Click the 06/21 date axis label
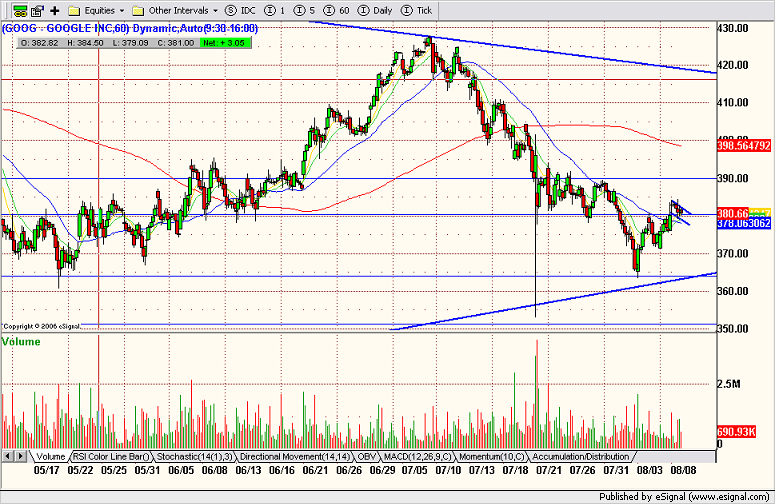Image resolution: width=775 pixels, height=504 pixels. (x=315, y=470)
